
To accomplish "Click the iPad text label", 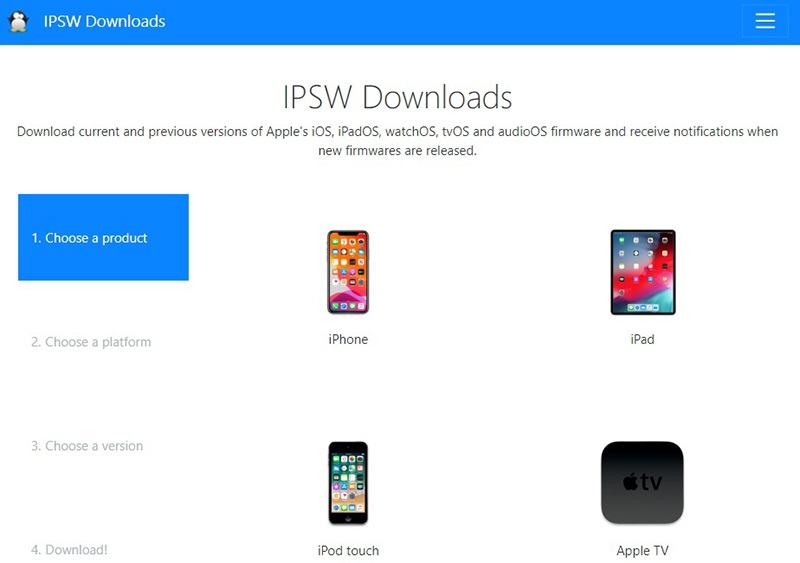I will (642, 339).
